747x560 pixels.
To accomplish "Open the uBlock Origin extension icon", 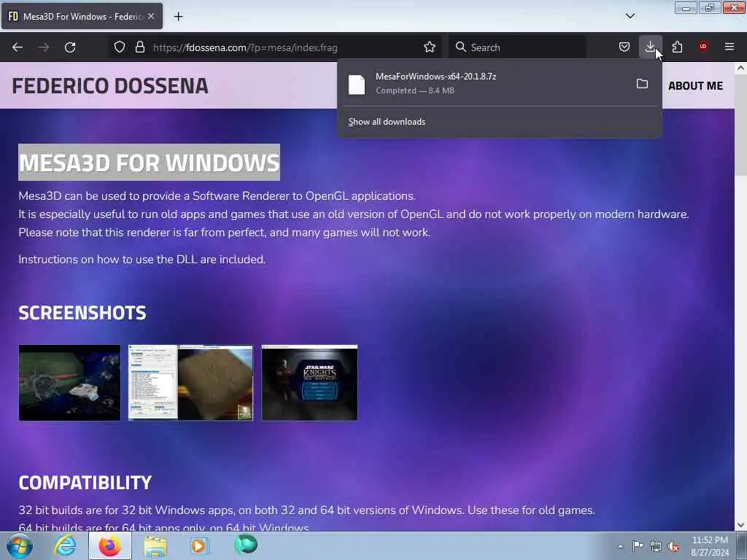I will coord(703,47).
